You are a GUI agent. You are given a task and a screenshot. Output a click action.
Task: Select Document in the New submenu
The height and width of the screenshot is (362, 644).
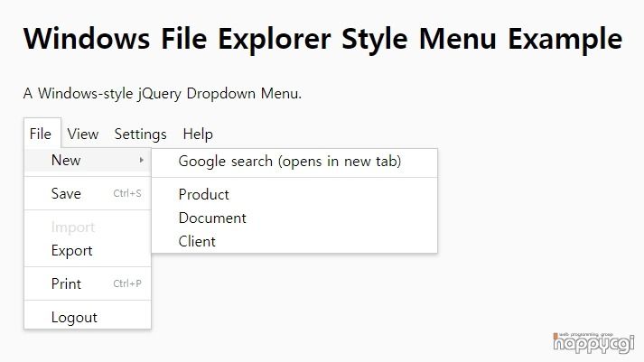click(294, 218)
